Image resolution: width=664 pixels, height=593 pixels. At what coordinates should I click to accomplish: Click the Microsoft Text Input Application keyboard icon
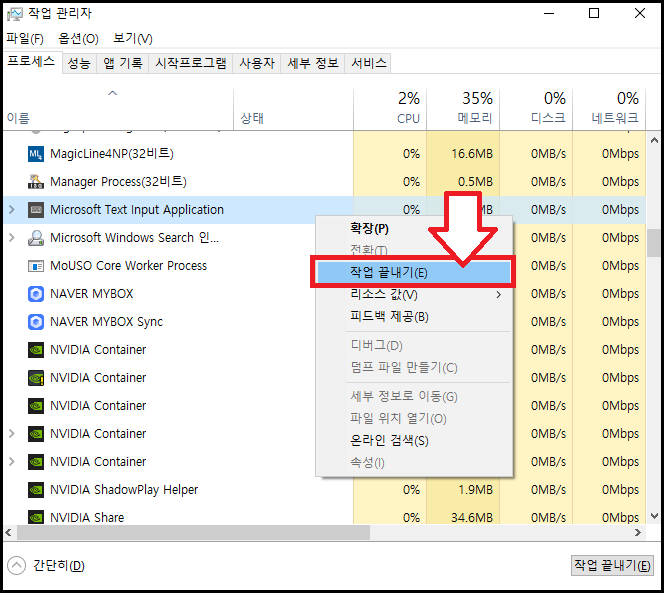point(36,210)
